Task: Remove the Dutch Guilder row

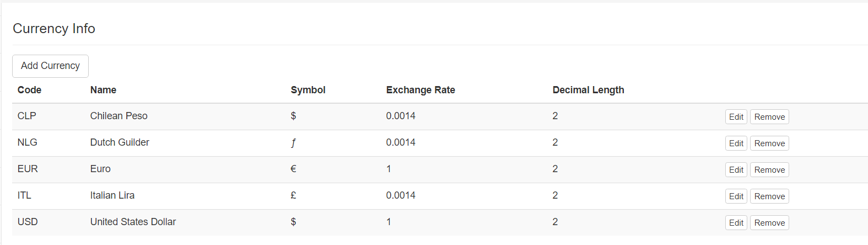Action: [x=769, y=143]
